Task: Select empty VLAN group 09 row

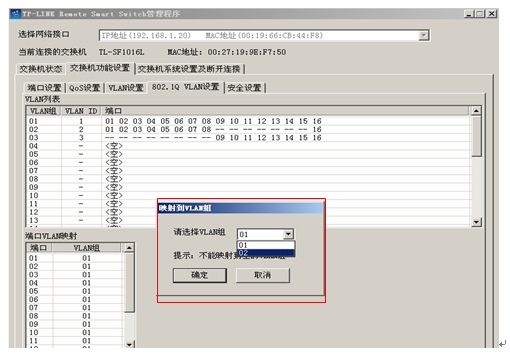Action: click(x=248, y=187)
